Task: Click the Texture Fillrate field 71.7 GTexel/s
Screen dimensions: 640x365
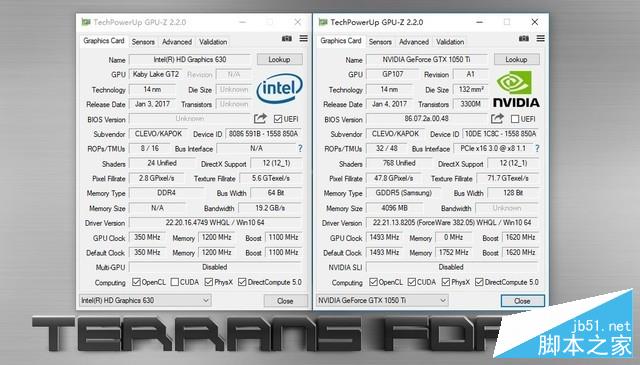Action: pyautogui.click(x=508, y=178)
